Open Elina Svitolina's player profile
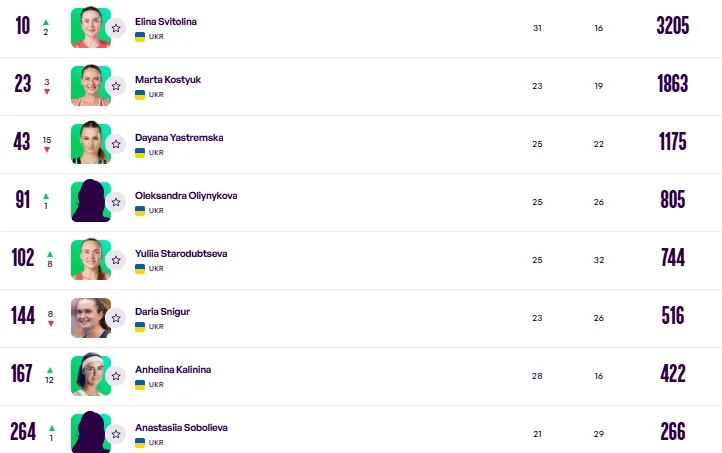This screenshot has width=722, height=453. pyautogui.click(x=166, y=20)
